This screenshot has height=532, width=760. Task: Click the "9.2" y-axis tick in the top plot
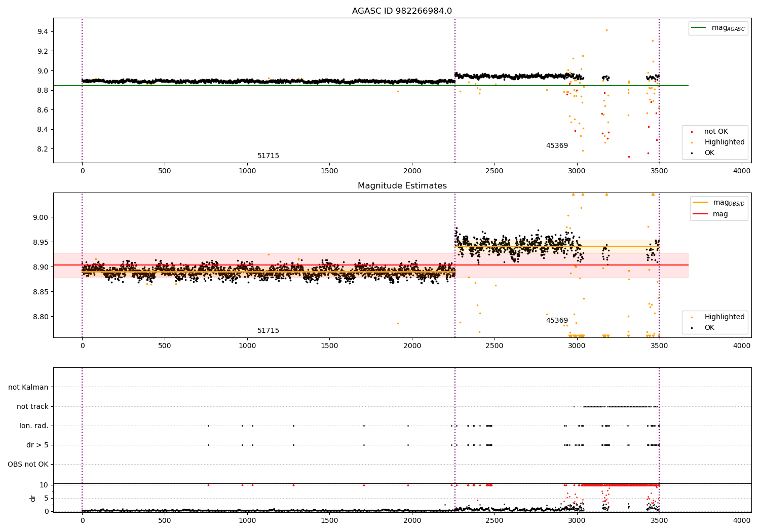pyautogui.click(x=43, y=52)
